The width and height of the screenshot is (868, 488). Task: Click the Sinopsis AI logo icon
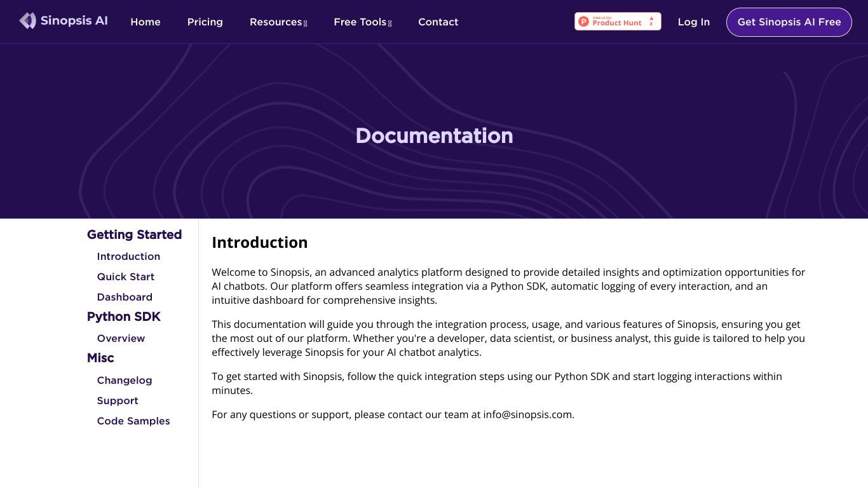27,21
